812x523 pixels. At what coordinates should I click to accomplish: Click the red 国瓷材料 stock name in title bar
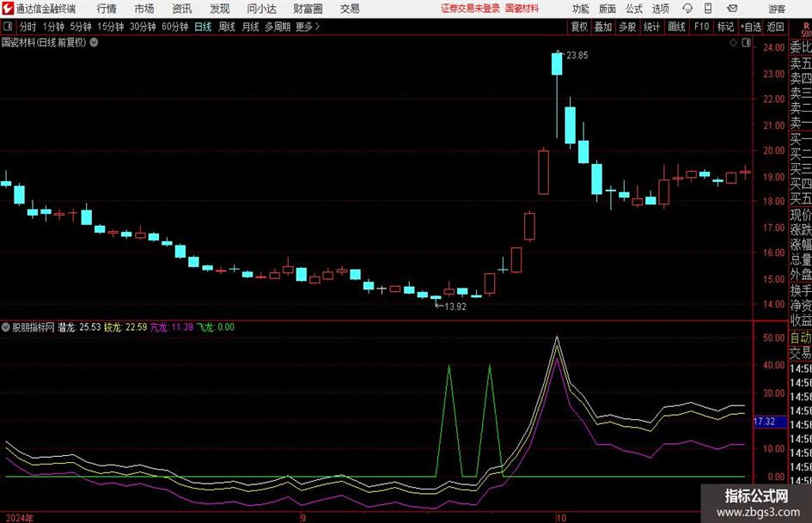click(x=522, y=9)
